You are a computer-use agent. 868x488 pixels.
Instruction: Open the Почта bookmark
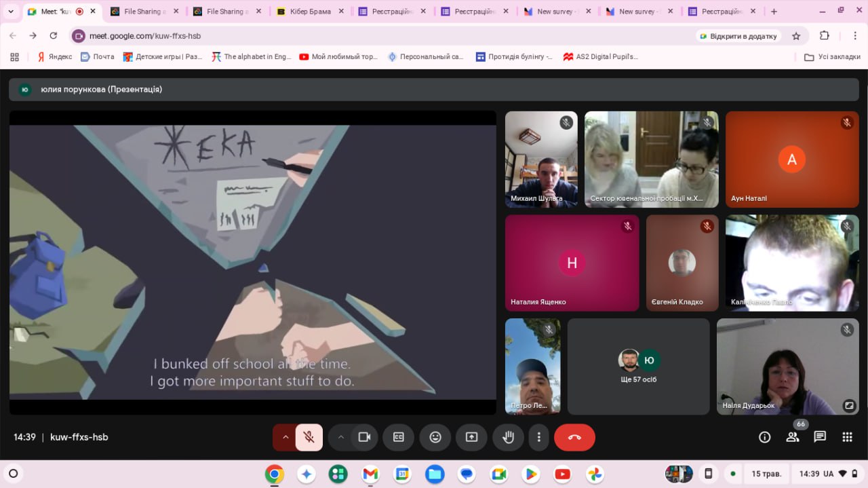tap(97, 57)
